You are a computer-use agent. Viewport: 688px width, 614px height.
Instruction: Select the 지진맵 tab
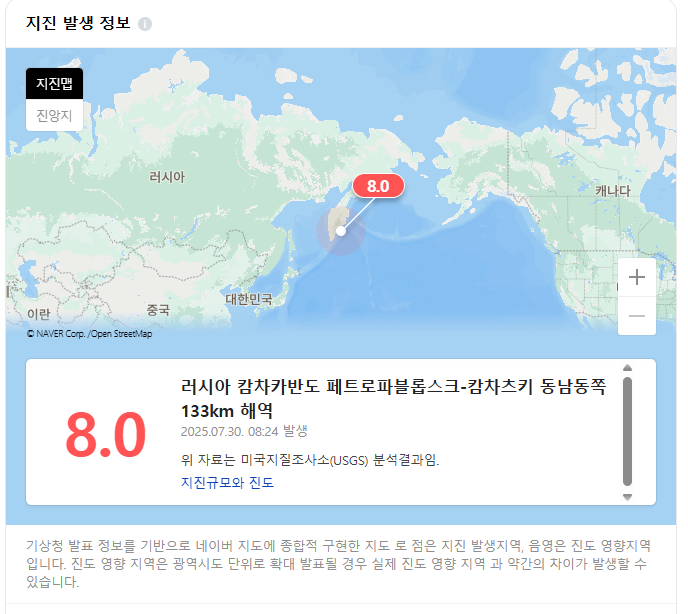(54, 83)
